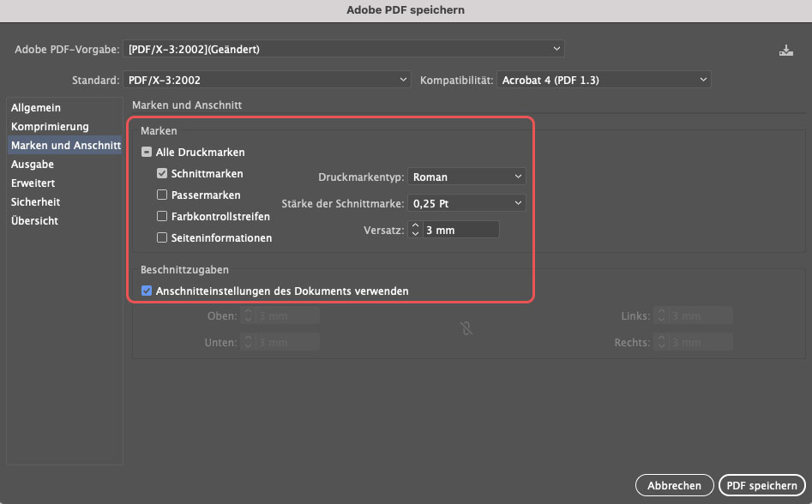Open the Komprimierung section
The width and height of the screenshot is (812, 504).
50,127
